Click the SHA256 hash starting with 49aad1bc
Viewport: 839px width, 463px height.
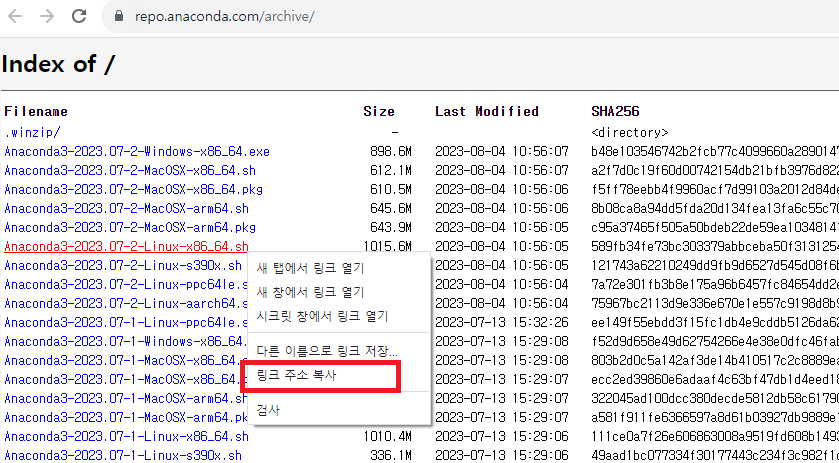click(714, 456)
